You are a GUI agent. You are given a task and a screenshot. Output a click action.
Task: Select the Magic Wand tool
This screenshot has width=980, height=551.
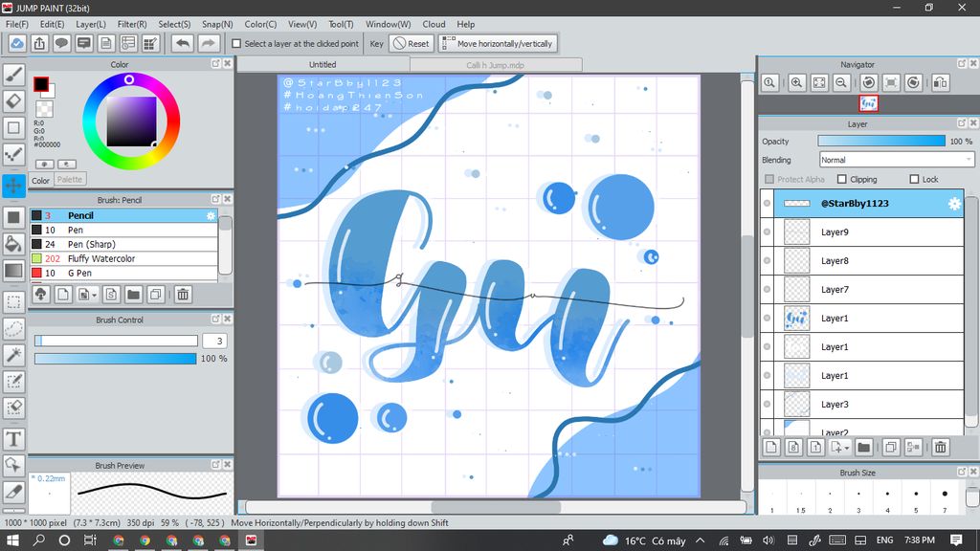coord(13,355)
